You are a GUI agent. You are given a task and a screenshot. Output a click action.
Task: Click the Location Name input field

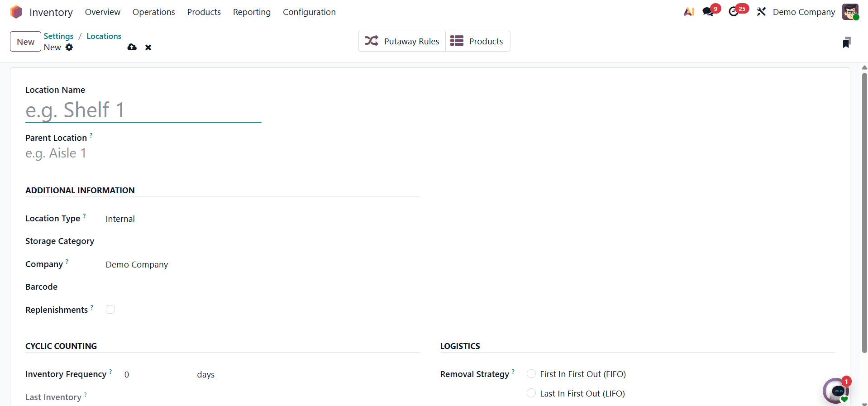point(143,110)
